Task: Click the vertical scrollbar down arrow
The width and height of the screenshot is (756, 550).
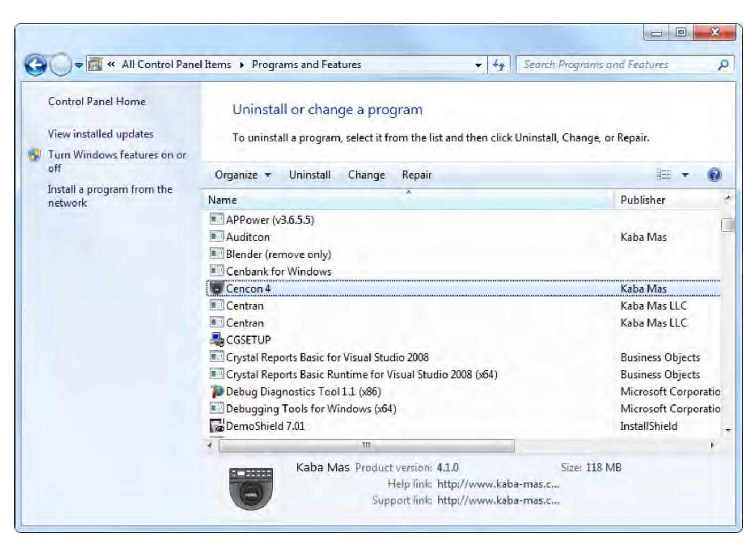Action: (x=727, y=430)
